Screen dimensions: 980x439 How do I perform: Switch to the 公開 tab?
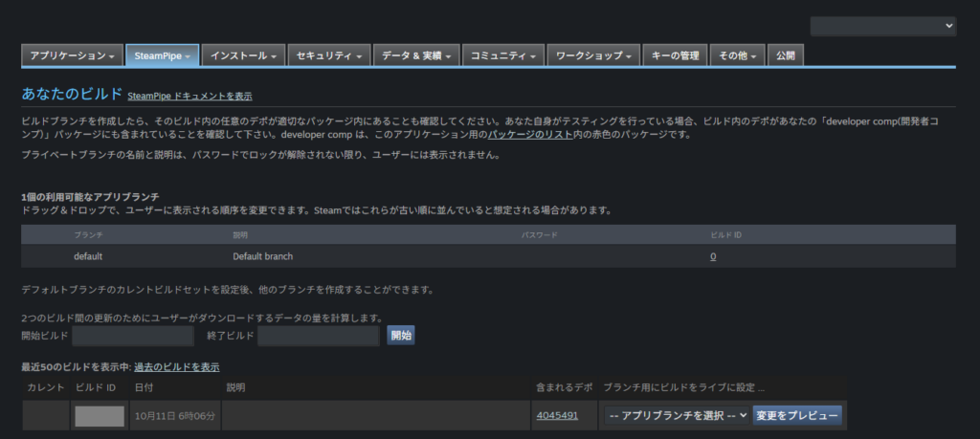click(x=786, y=55)
